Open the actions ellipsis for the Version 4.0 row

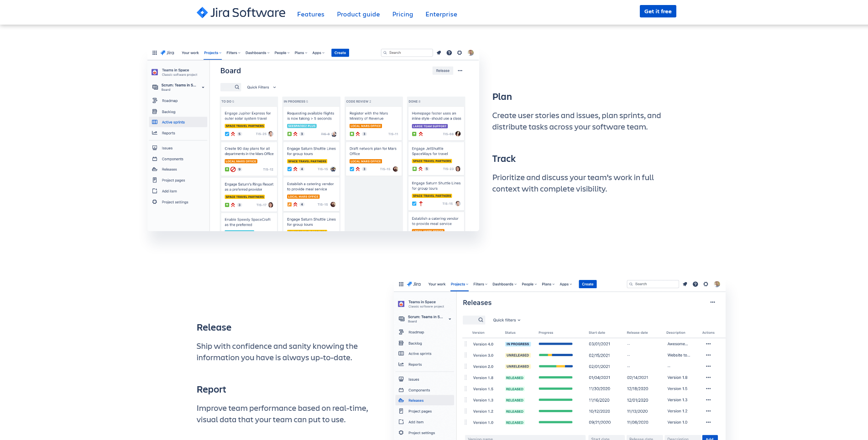pyautogui.click(x=708, y=344)
